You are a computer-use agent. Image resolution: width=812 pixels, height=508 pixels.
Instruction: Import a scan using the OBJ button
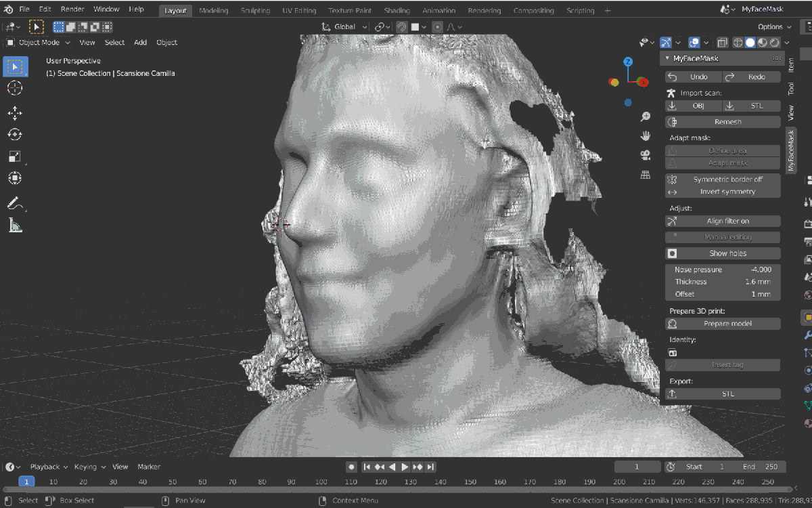[x=692, y=106]
